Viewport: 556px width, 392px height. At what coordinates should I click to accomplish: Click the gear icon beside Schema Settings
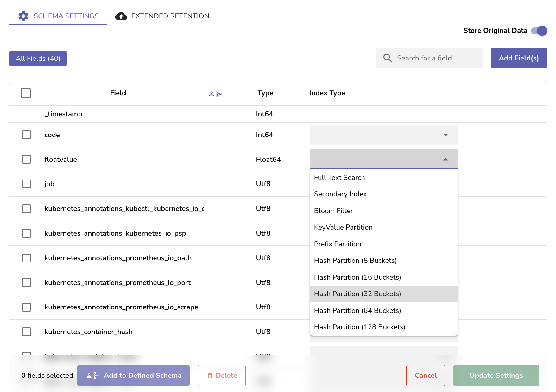click(23, 16)
